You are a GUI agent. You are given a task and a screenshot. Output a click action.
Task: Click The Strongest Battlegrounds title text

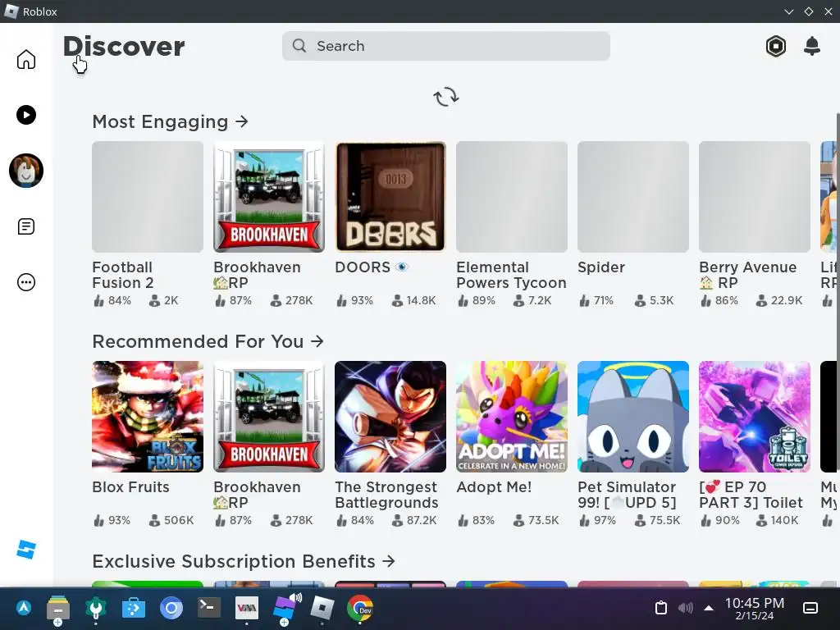point(387,495)
